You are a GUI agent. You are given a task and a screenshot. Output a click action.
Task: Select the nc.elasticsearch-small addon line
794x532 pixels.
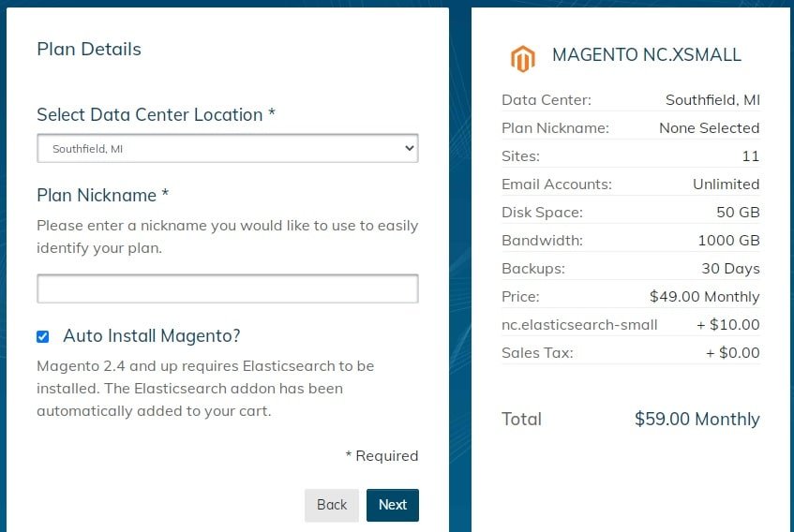click(631, 325)
